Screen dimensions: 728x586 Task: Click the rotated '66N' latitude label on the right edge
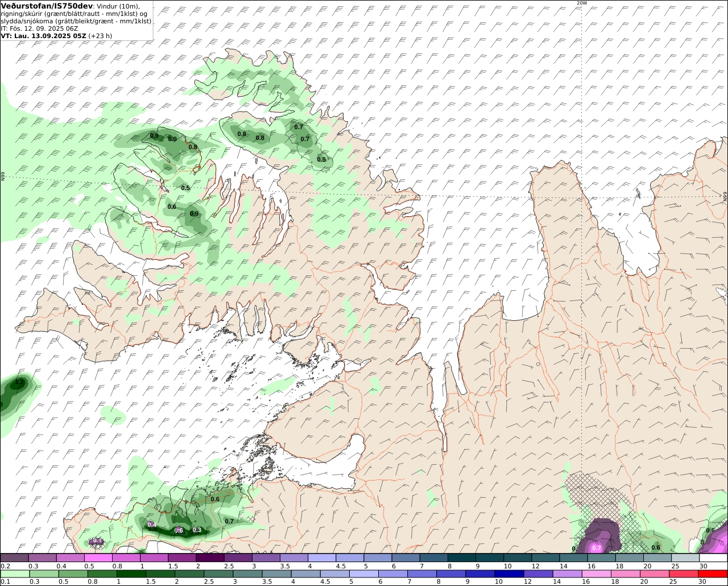(x=725, y=197)
